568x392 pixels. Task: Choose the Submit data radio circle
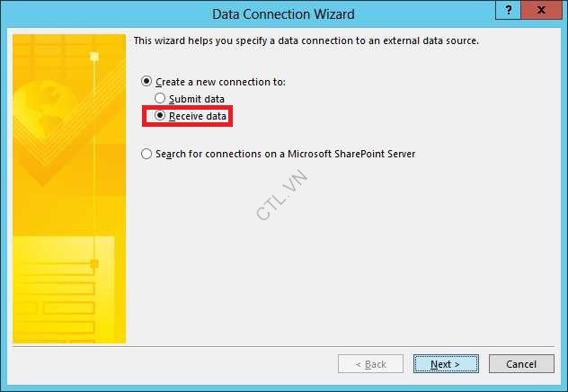click(x=160, y=98)
